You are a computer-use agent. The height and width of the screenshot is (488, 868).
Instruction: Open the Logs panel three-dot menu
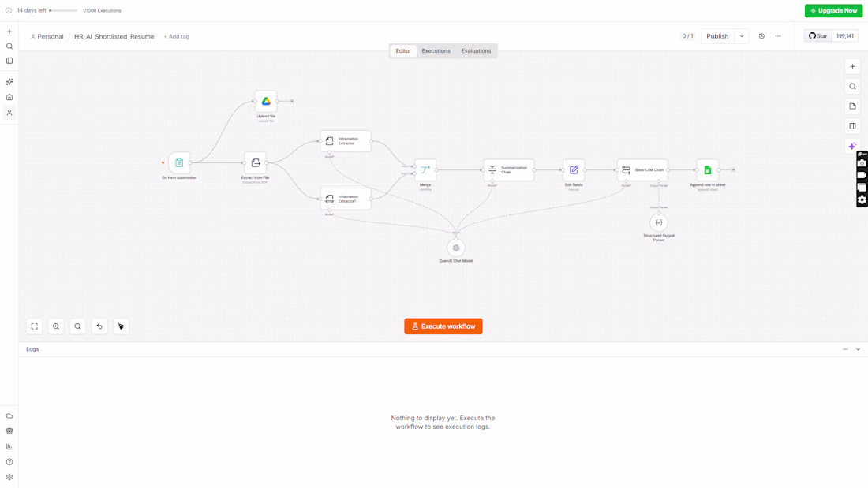click(845, 350)
